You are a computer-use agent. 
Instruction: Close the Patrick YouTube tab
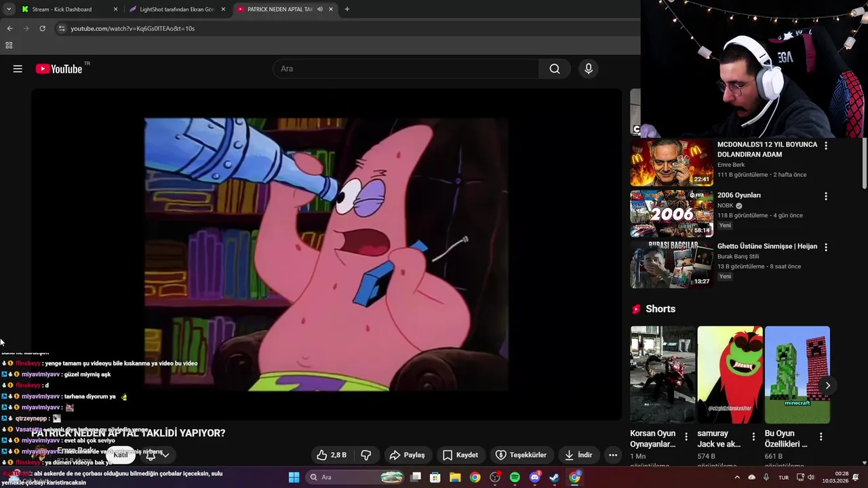tap(331, 9)
